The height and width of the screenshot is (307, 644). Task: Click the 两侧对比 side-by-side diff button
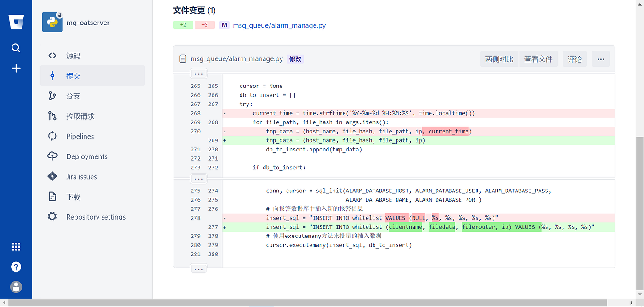coord(499,59)
